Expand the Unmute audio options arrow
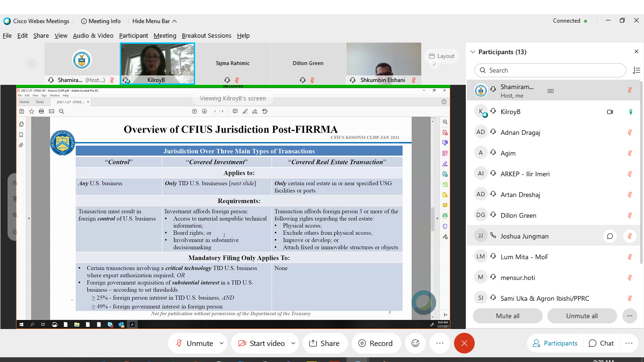Viewport: 644px width, 362px height. 222,343
